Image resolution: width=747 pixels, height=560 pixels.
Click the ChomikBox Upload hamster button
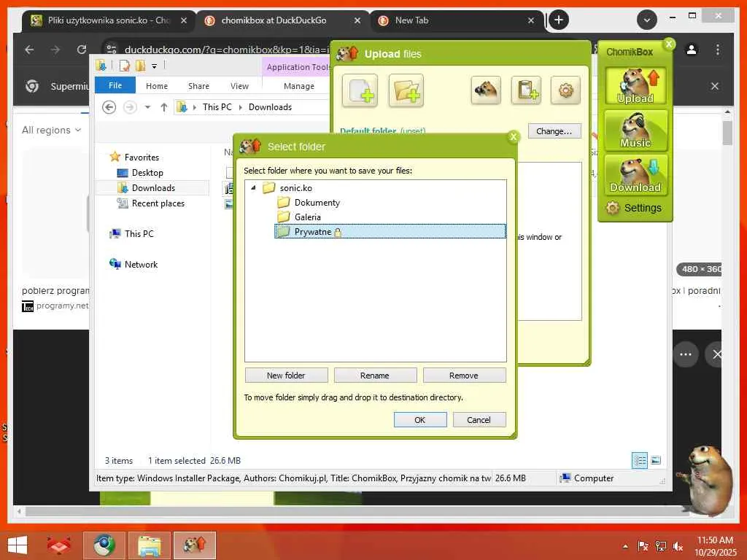[635, 86]
